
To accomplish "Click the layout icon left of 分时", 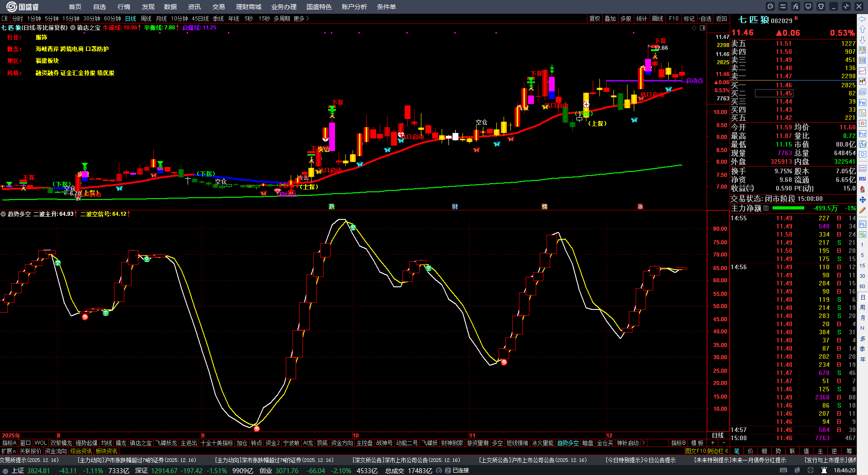I will pos(5,19).
